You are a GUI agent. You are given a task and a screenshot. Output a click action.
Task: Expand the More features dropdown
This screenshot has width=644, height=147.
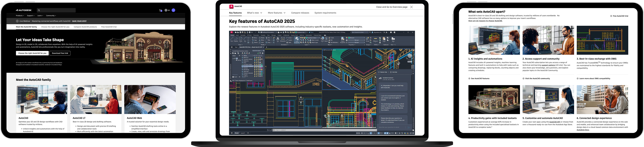pos(277,13)
